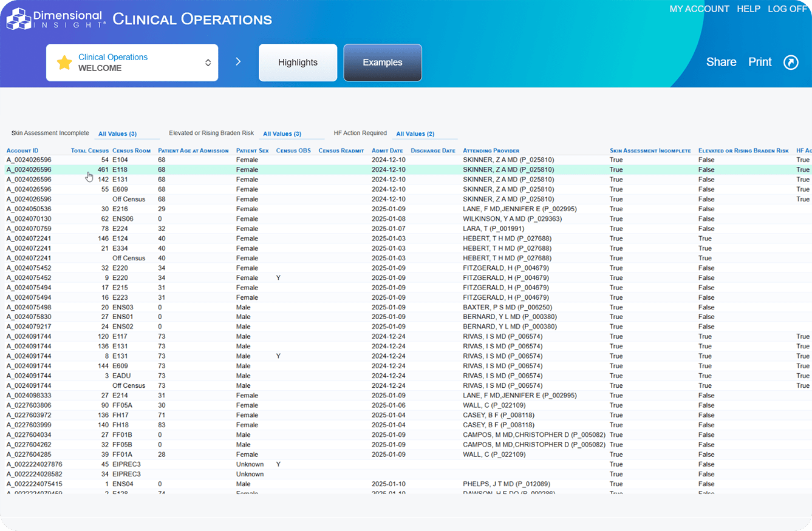Click the Share button
The width and height of the screenshot is (812, 531).
point(721,63)
